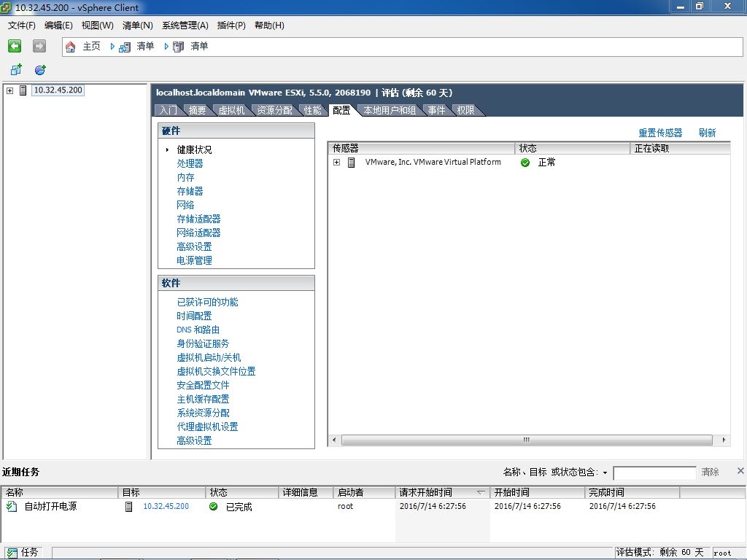Viewport: 747px width, 560px height.
Task: Open the 插件(P) menu
Action: 231,26
